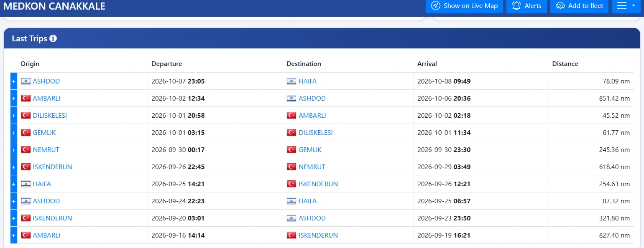
Task: Expand the ISKENDERUN to ASHDOD trip row
Action: coord(13,218)
